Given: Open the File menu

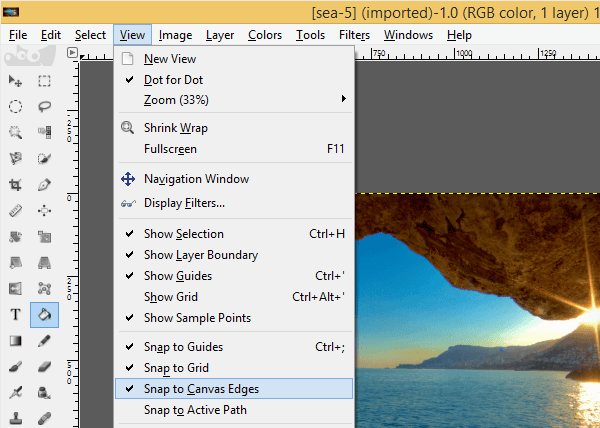Looking at the screenshot, I should (x=18, y=35).
